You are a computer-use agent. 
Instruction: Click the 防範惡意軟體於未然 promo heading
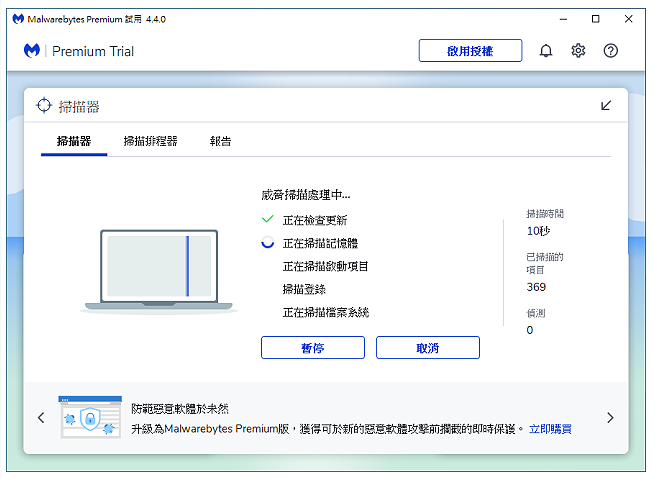(180, 409)
